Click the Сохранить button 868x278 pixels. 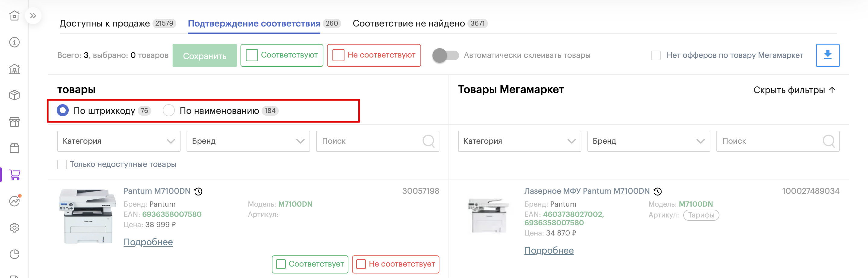pos(205,55)
